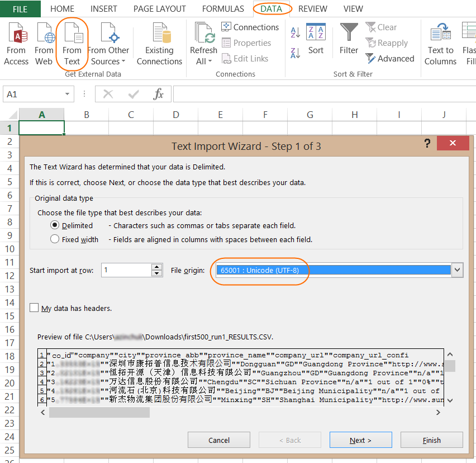Click the Cancel button
The height and width of the screenshot is (463, 476).
pos(219,440)
